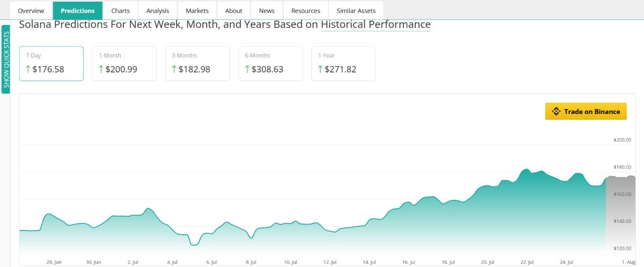Select the 1-Year prediction card

tap(343, 63)
